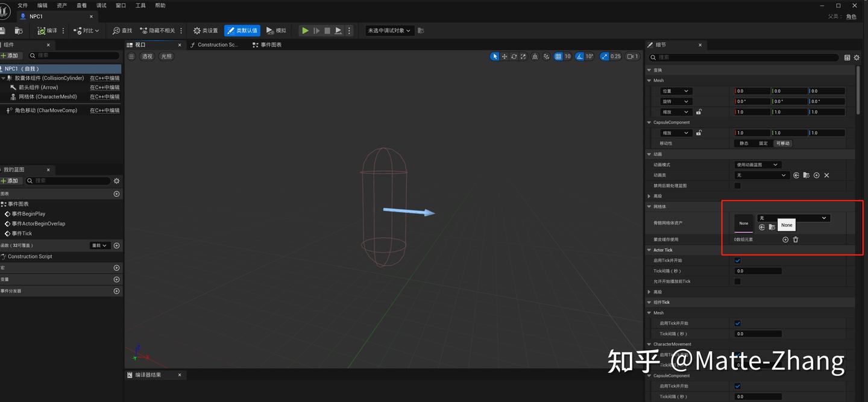The height and width of the screenshot is (402, 868).
Task: Enable 启用Tick开始 under Actor Tick
Action: 737,260
